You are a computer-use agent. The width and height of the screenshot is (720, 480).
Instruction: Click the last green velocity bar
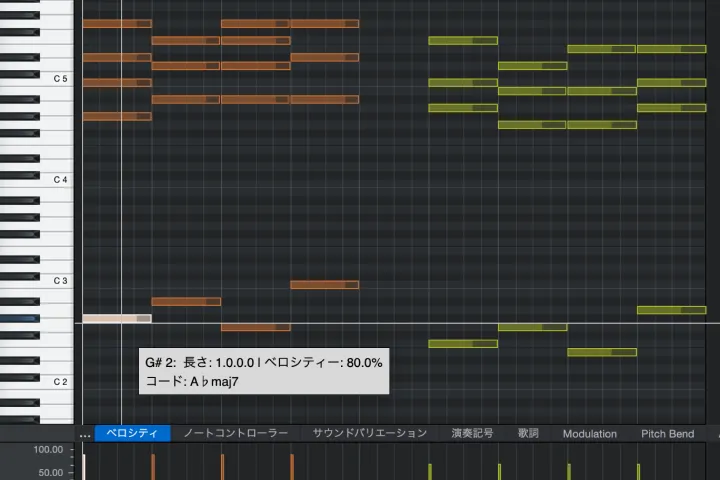pos(638,472)
